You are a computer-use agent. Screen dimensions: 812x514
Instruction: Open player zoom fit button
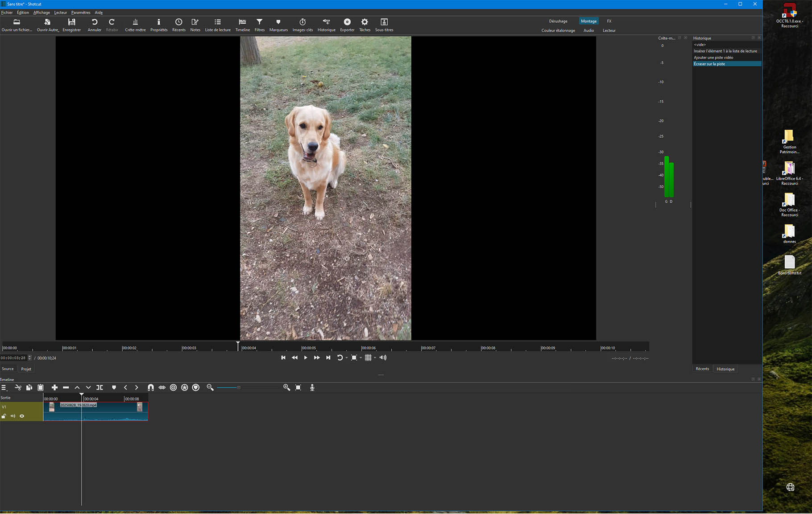point(354,358)
